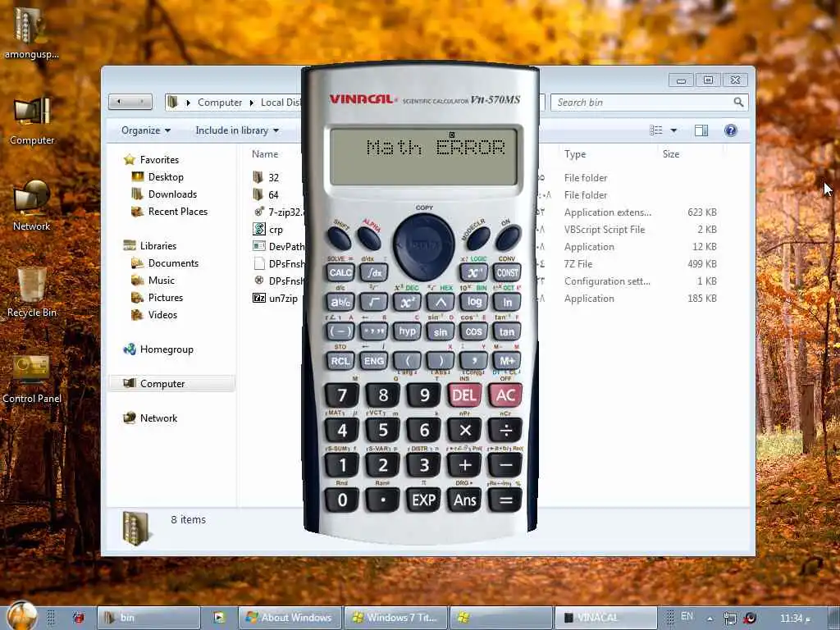Click the x⁻¹ reciprocal key
Viewport: 840px width, 630px height.
(473, 272)
